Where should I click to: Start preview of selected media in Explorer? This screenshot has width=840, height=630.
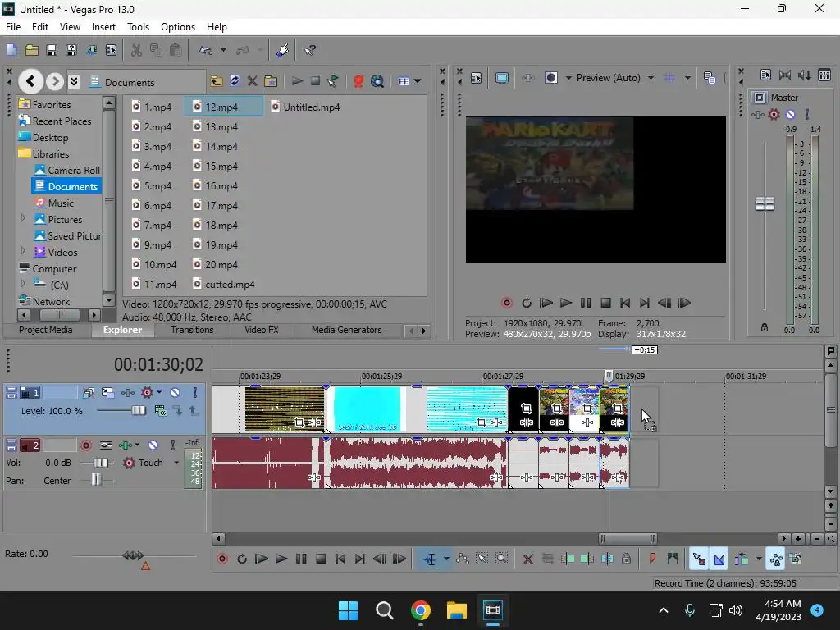(297, 81)
